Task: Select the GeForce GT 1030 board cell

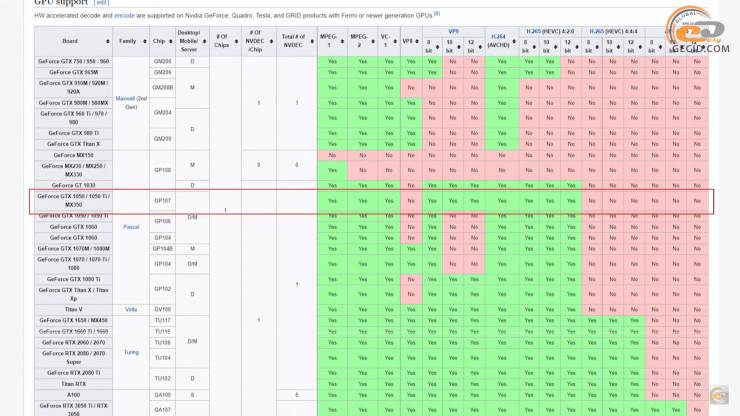Action: coord(73,186)
